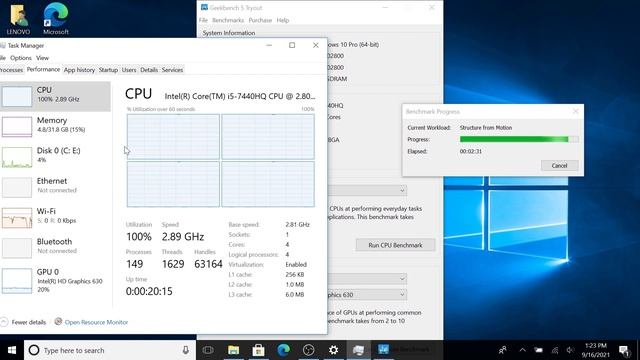Click the Windows Start button
The width and height of the screenshot is (640, 360).
pos(12,350)
